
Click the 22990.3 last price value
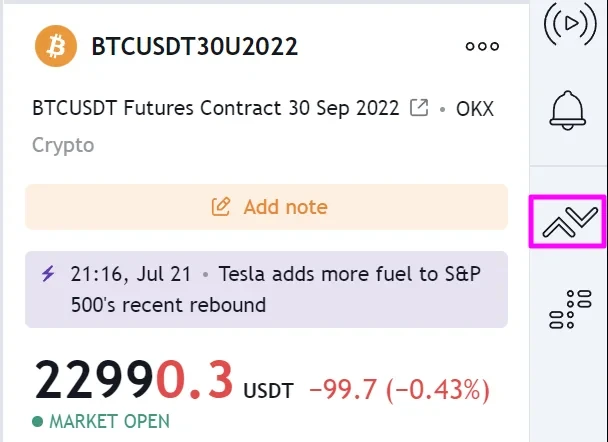click(x=134, y=381)
